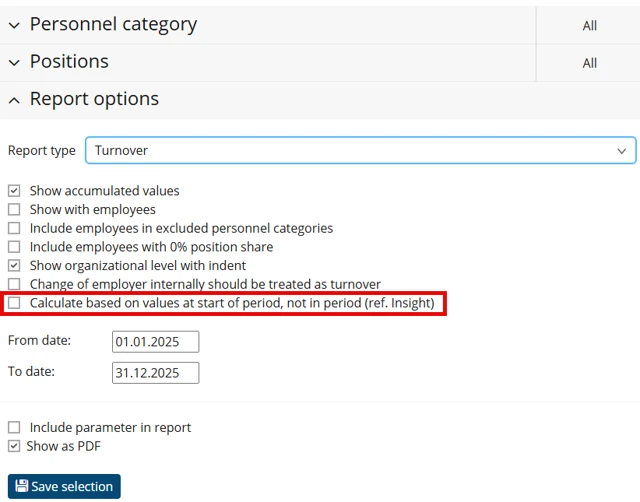Click the save icon on Save selection

21,487
